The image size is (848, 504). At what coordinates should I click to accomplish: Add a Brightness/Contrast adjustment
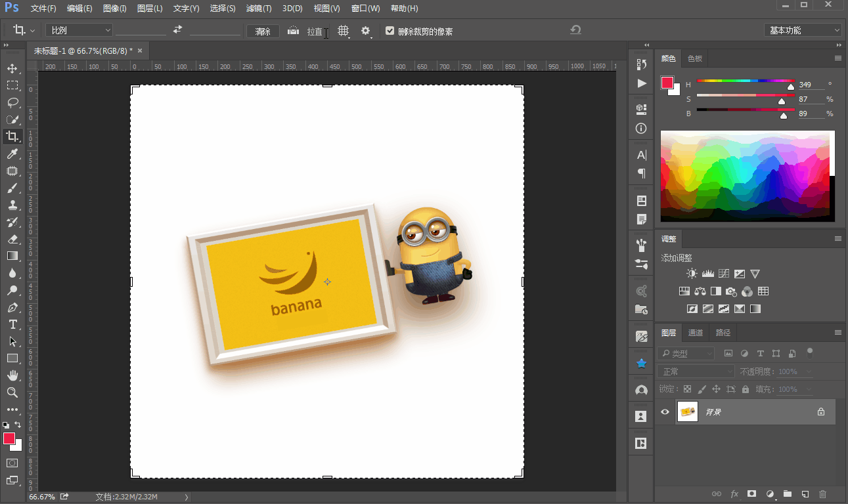click(692, 274)
